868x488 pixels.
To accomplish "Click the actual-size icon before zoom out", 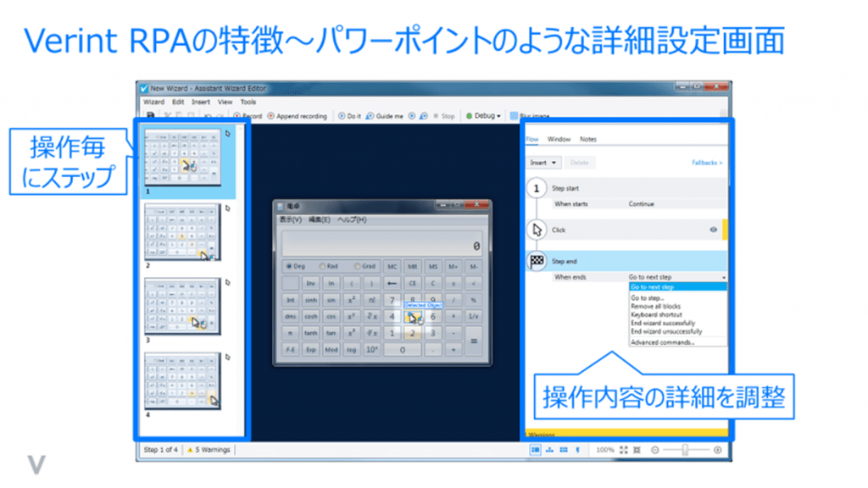I will tap(637, 450).
